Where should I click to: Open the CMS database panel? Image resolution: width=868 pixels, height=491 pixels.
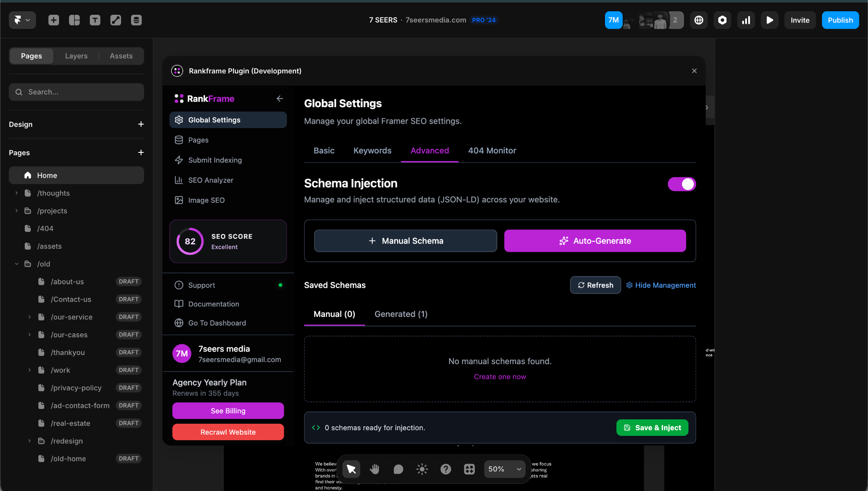[x=136, y=20]
